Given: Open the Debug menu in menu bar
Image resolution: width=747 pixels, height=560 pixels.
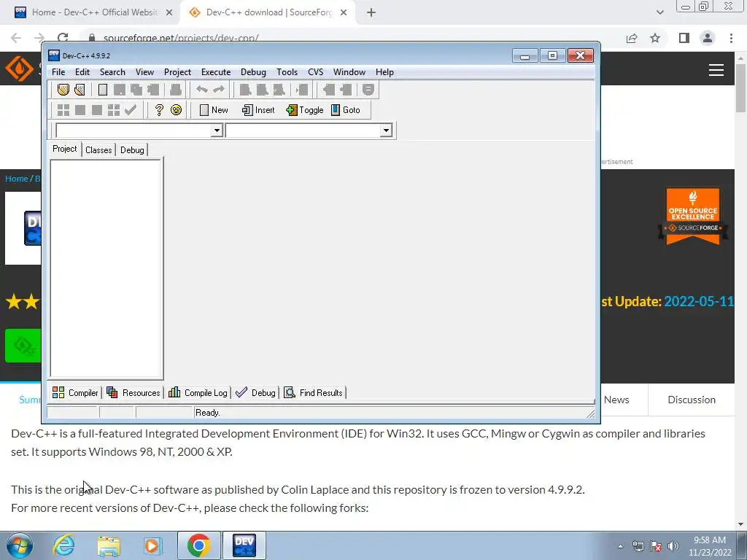Looking at the screenshot, I should pyautogui.click(x=253, y=72).
